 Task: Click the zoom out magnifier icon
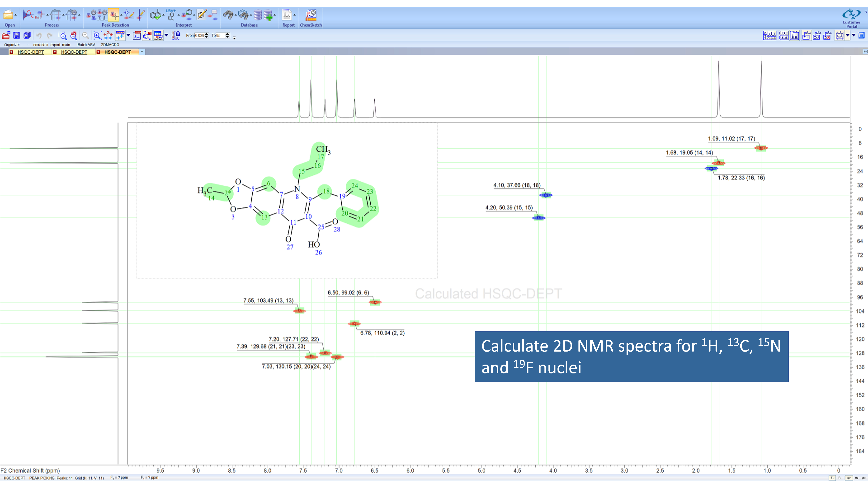(x=86, y=35)
